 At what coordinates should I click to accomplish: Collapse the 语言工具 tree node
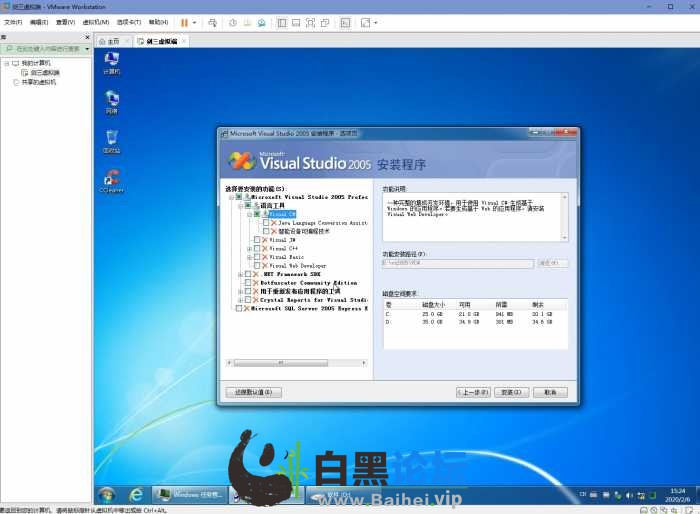(240, 205)
